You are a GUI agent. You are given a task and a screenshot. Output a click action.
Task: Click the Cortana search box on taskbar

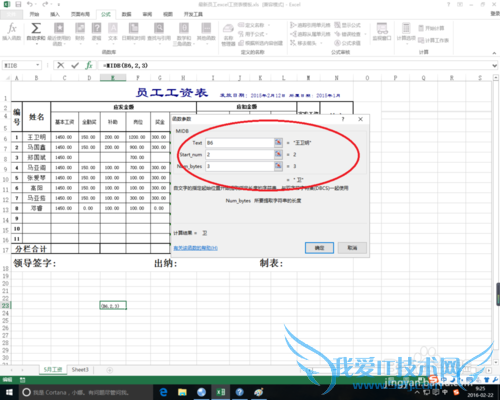coord(86,392)
